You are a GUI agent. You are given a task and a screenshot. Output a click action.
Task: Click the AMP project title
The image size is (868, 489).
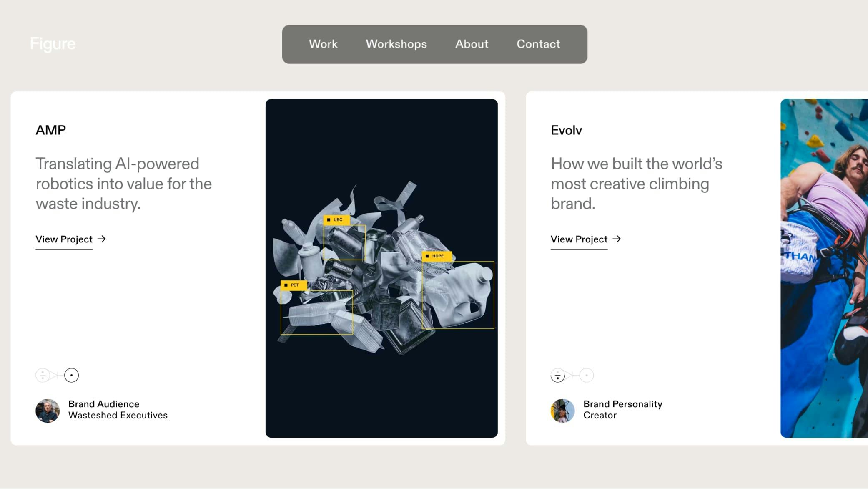click(51, 130)
